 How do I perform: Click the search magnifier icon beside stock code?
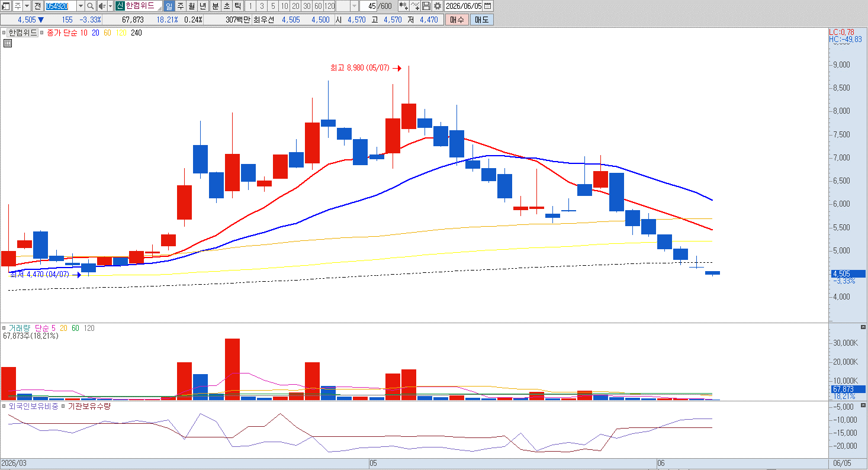[91, 6]
